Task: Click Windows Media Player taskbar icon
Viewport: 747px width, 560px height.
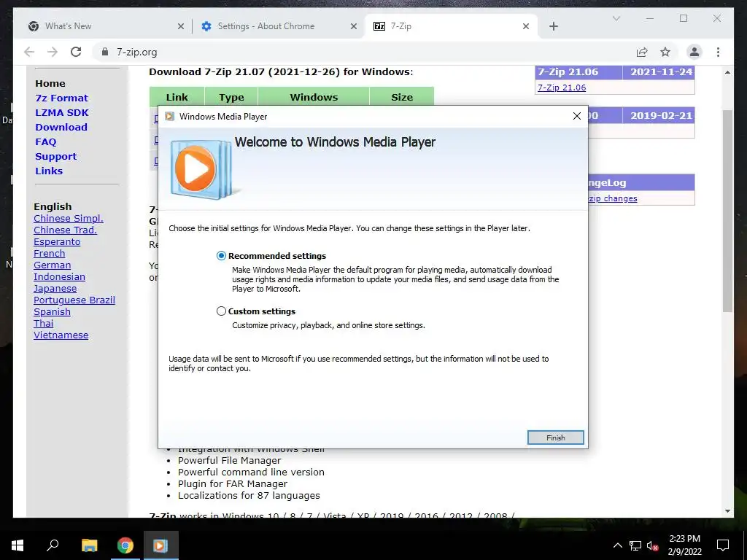Action: (160, 545)
